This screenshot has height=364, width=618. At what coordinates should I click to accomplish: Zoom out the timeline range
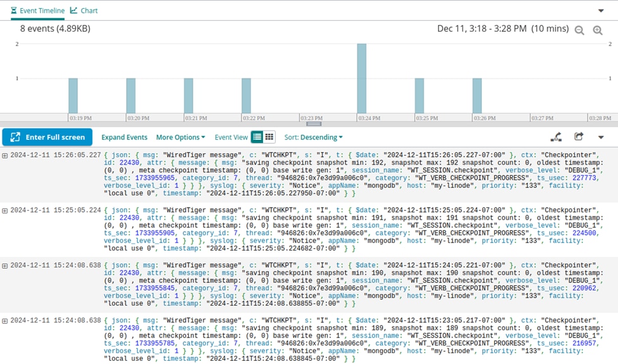click(579, 30)
